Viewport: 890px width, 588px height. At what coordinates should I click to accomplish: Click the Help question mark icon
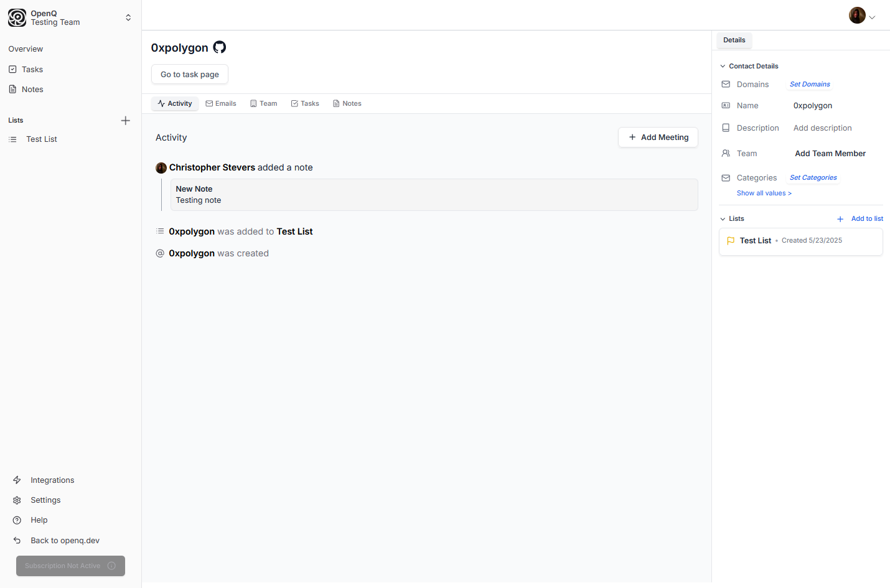pos(17,520)
